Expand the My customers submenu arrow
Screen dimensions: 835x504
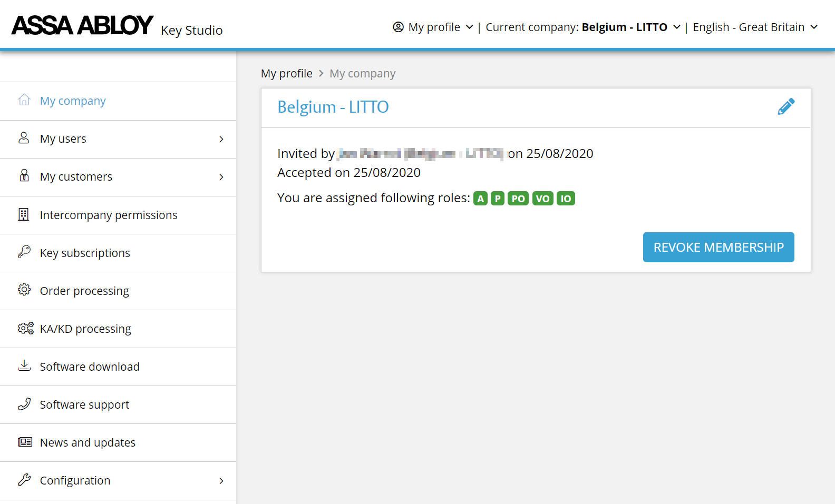[221, 177]
